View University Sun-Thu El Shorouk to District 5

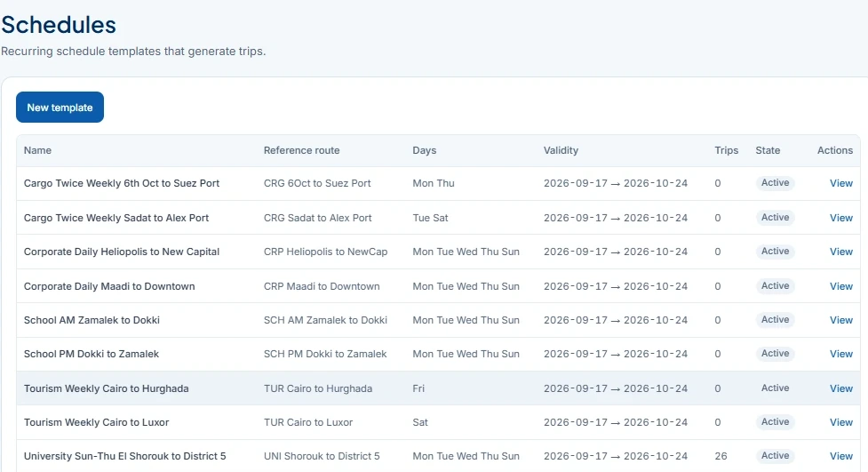click(x=840, y=456)
